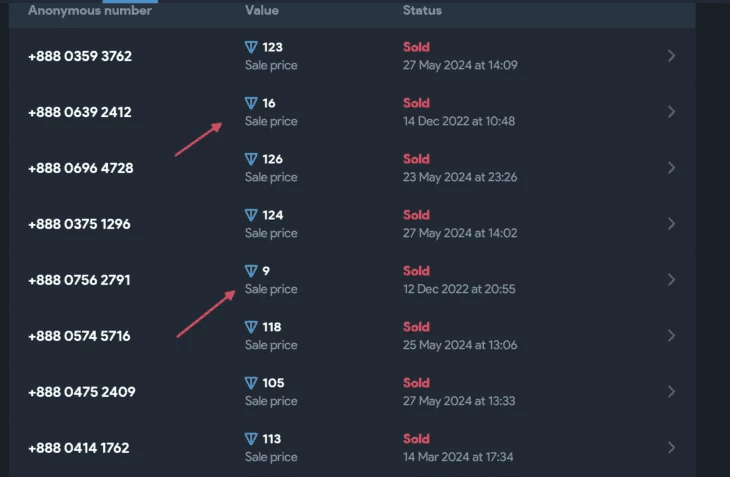Click the TON icon beside value 9

(x=251, y=271)
